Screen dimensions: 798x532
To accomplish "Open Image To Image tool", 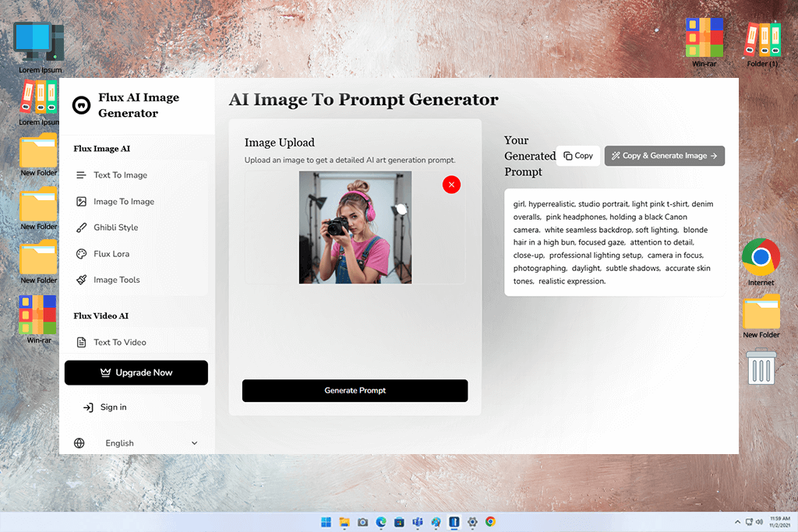I will coord(124,202).
